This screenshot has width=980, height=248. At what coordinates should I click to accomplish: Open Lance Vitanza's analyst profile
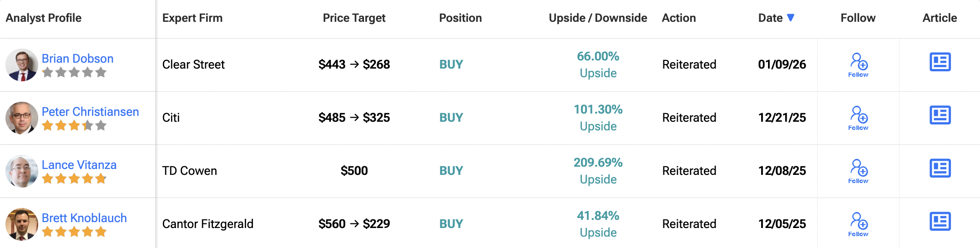pos(79,165)
